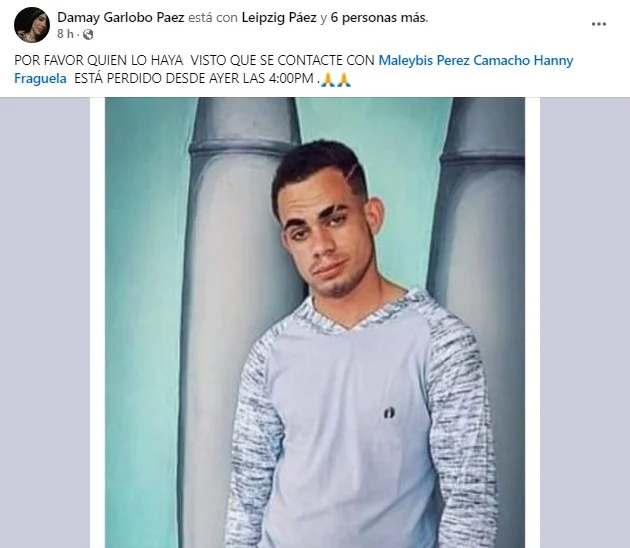630x548 pixels.
Task: Open the missing man's photo
Action: click(315, 323)
